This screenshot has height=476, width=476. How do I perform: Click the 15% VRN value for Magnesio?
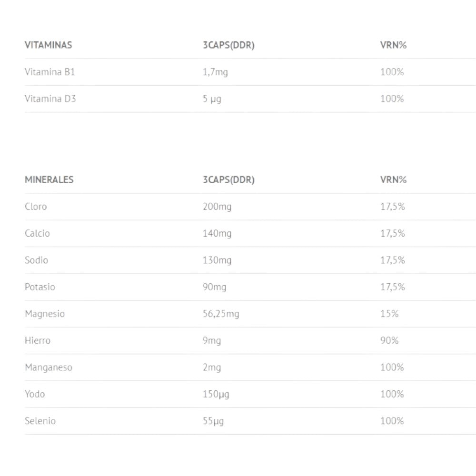(x=389, y=314)
